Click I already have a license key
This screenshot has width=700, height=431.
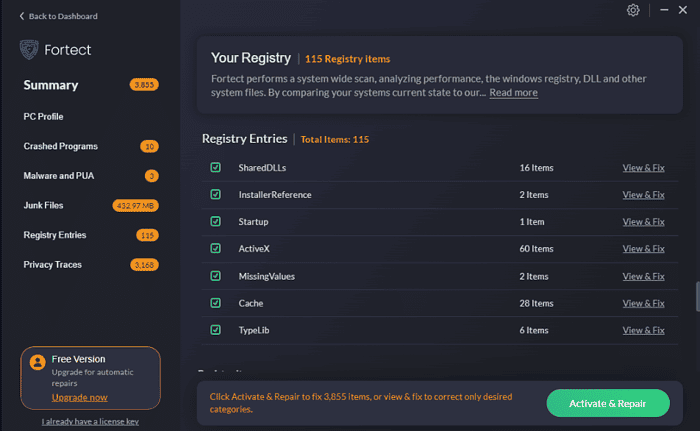click(x=90, y=421)
